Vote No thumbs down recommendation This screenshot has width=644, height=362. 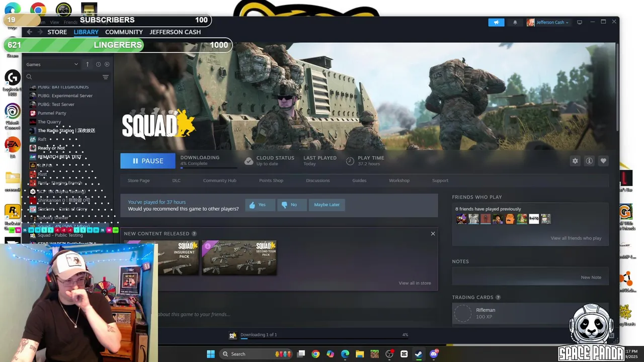(x=292, y=205)
